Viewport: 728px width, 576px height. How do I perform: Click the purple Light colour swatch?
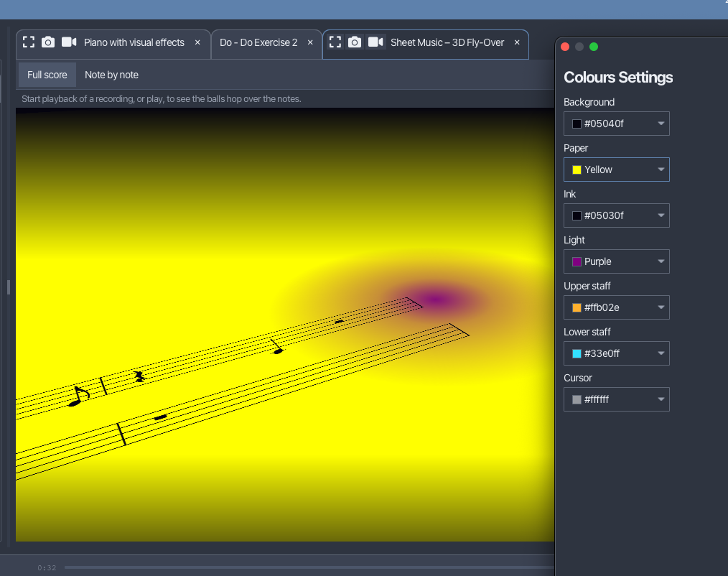click(577, 261)
